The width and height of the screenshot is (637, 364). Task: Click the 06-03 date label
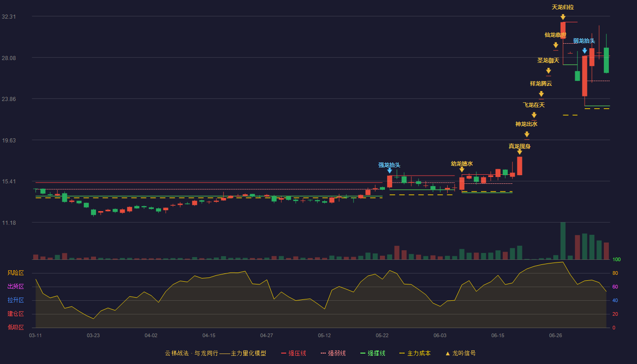pyautogui.click(x=440, y=335)
